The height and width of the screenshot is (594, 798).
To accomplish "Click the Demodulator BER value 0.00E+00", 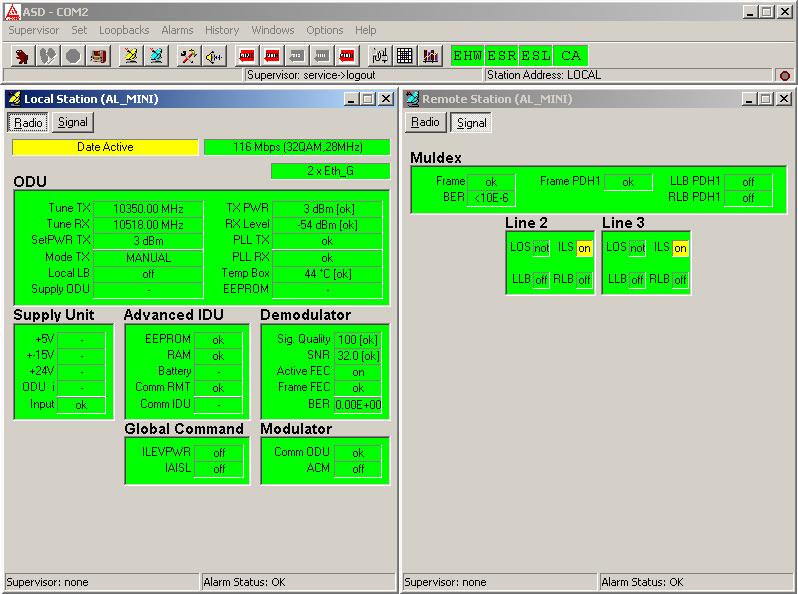I will click(358, 405).
